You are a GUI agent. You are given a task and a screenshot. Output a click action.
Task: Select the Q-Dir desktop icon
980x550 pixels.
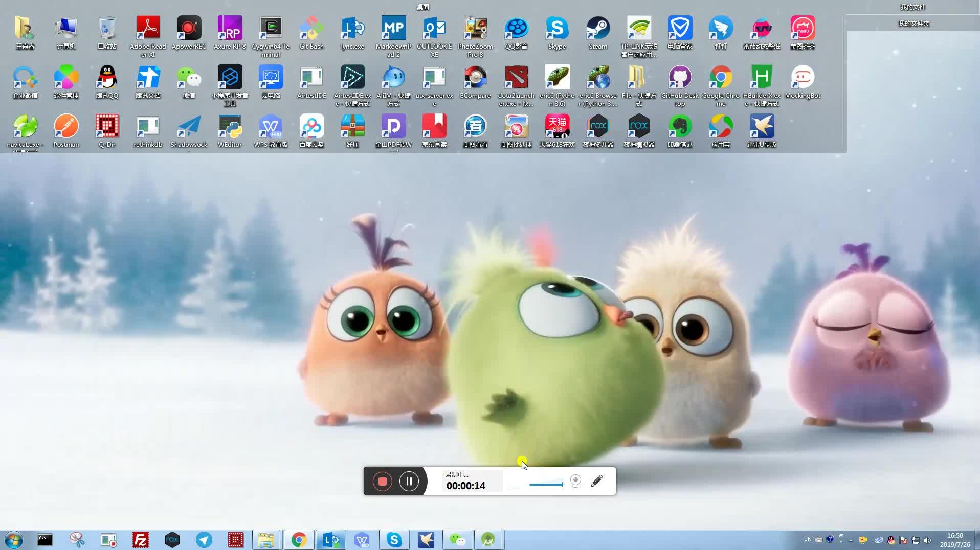tap(107, 131)
